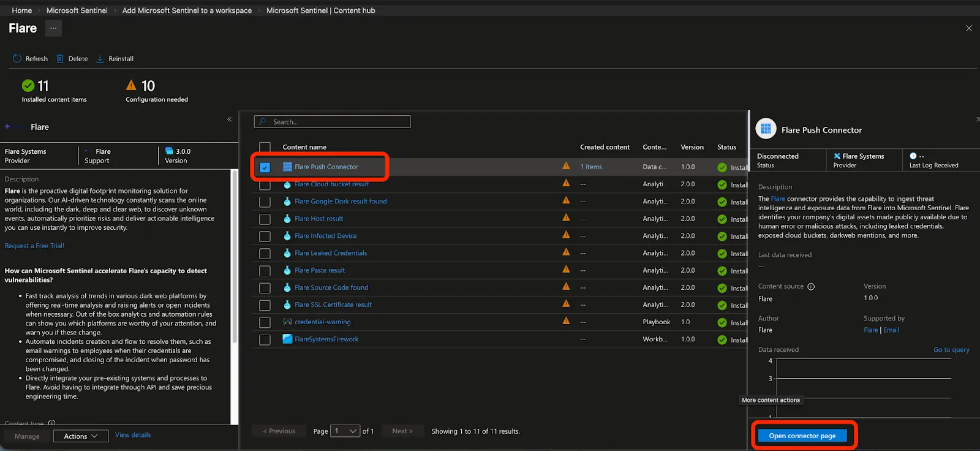Click the Email support link
980x451 pixels.
[891, 330]
